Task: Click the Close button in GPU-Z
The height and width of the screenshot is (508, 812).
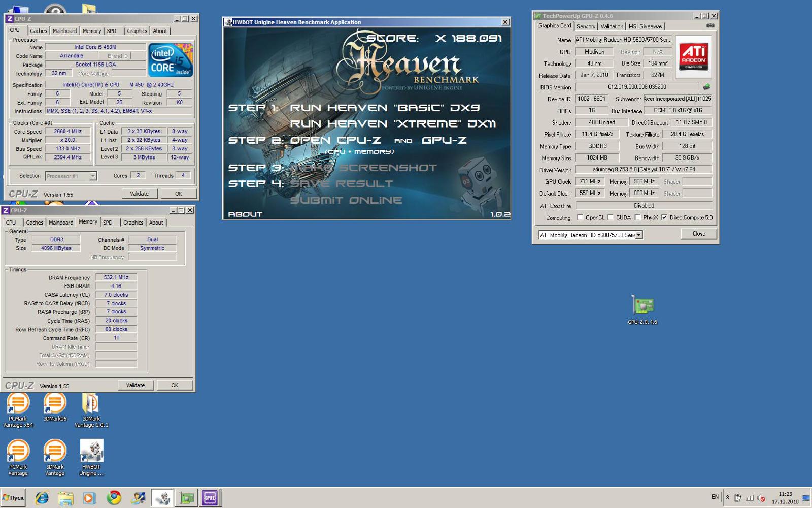Action: point(699,234)
